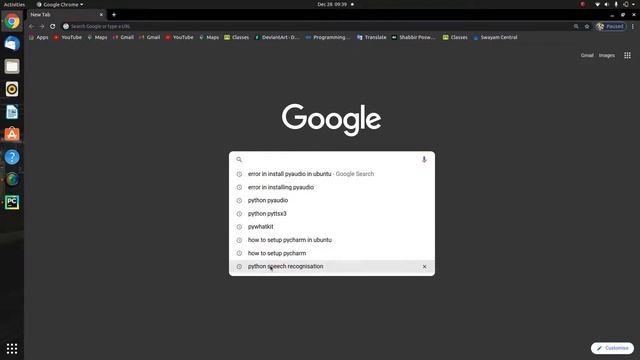Open the system status menu arrow

click(x=633, y=4)
